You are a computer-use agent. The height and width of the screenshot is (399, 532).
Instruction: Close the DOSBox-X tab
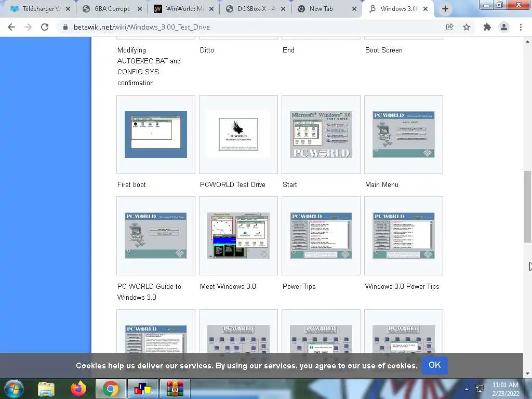[283, 9]
